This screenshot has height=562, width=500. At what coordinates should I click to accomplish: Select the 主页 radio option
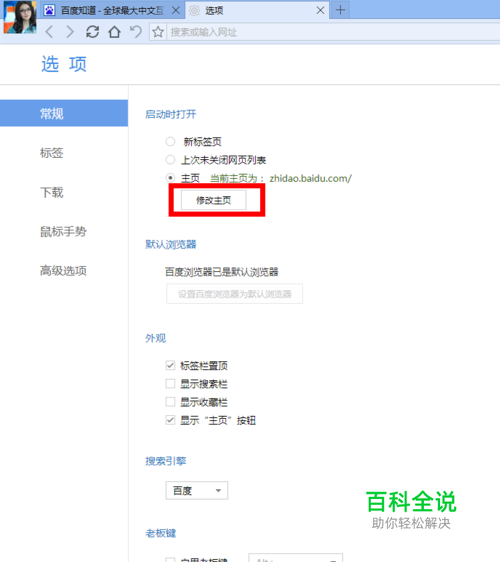coord(170,178)
